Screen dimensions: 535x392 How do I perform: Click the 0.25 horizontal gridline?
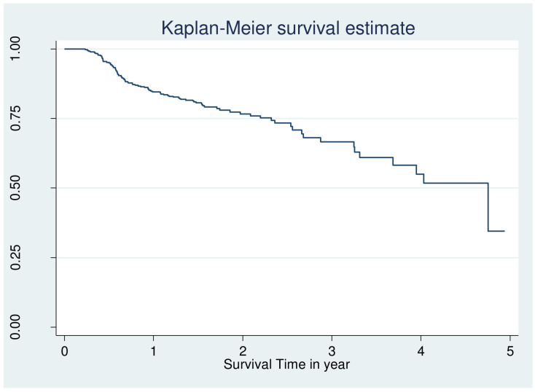(x=287, y=258)
